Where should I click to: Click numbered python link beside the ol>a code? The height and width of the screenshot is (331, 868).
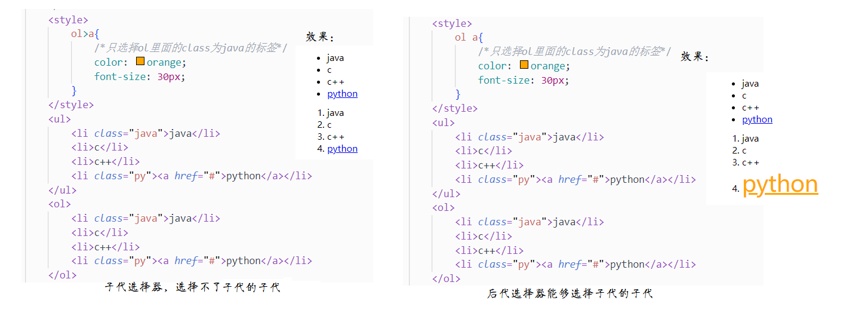tap(342, 149)
